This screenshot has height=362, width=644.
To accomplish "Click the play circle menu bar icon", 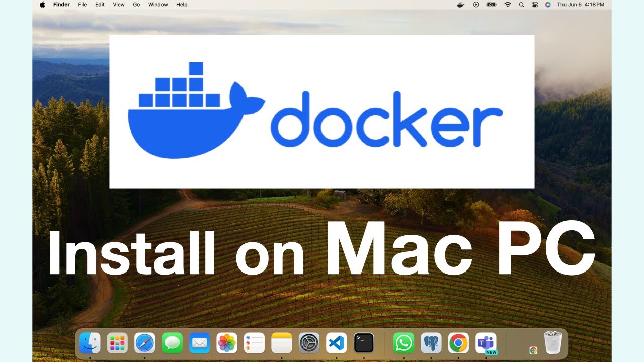I will 476,5.
